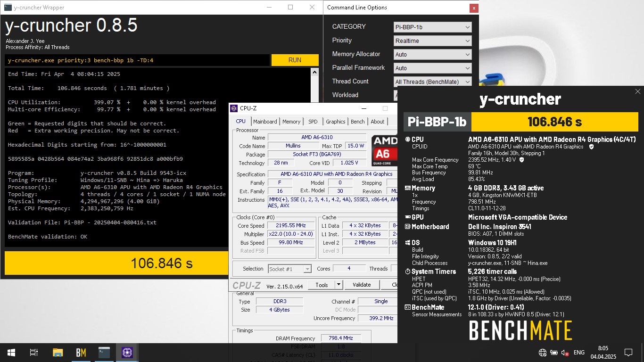Click the yellow 106.846 s bar in Wrapper
The width and height of the screenshot is (644, 362).
tap(116, 263)
